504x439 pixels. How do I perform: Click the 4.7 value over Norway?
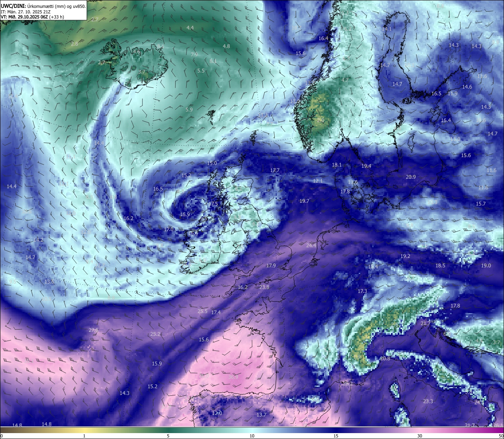point(345,80)
